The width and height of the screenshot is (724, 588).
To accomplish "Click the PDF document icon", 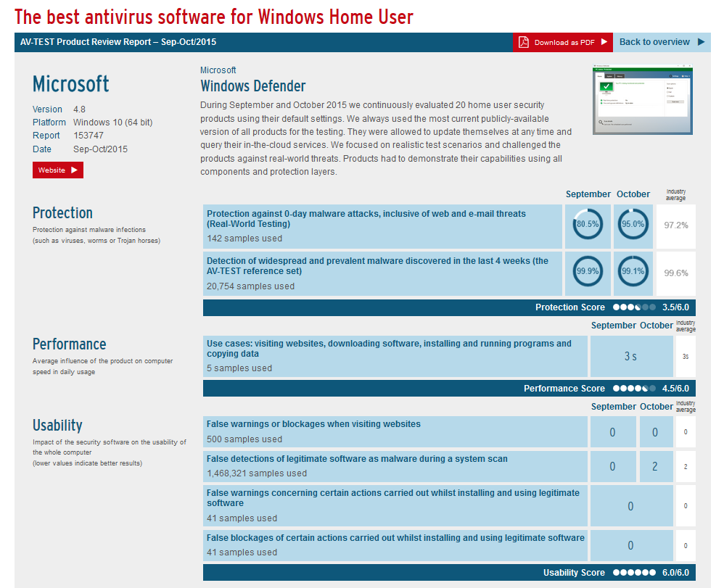I will [523, 42].
